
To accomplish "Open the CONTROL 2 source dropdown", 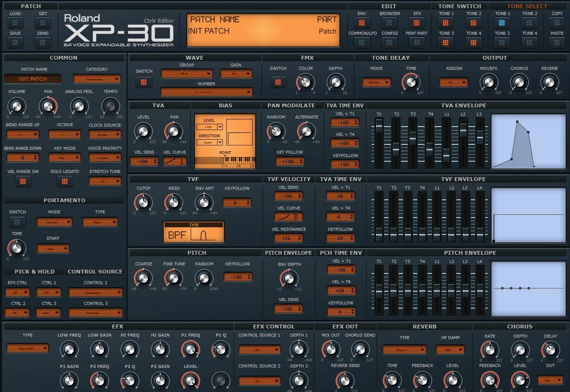I will pyautogui.click(x=96, y=292).
